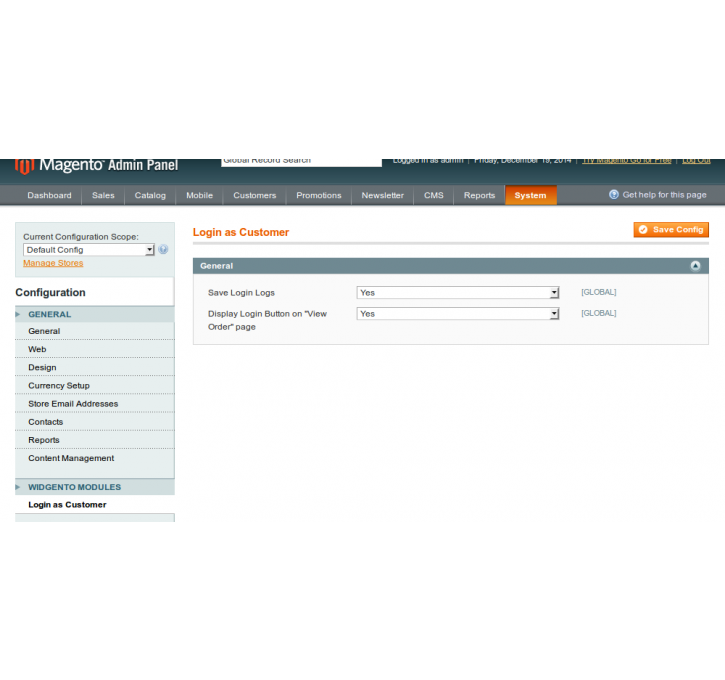Click the help icon near Get help
The image size is (725, 680).
point(614,195)
